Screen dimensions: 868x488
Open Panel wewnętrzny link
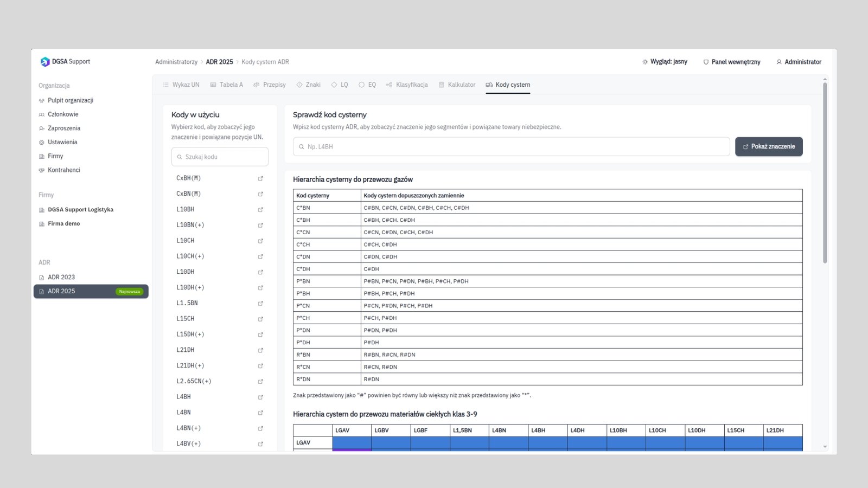732,62
